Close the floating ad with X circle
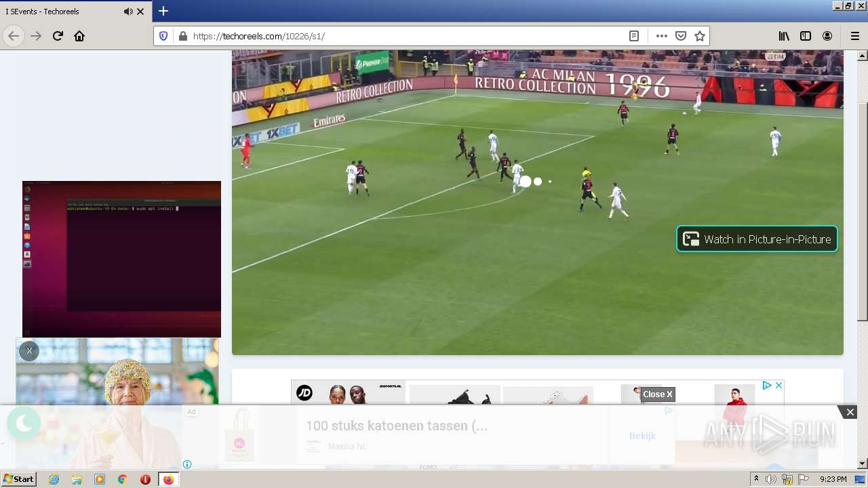The width and height of the screenshot is (868, 488). 29,351
